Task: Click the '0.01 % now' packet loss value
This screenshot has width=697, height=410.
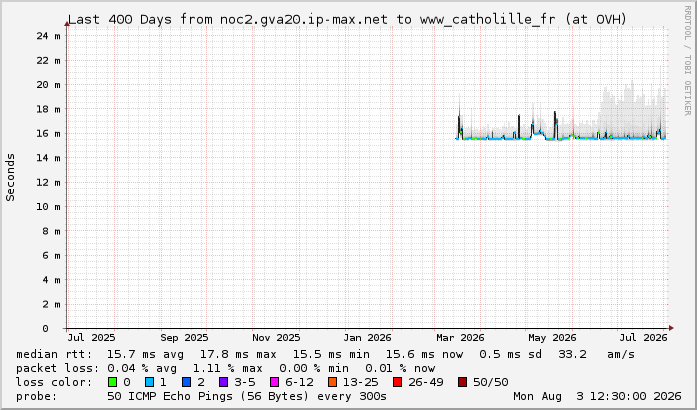Action: [x=400, y=369]
